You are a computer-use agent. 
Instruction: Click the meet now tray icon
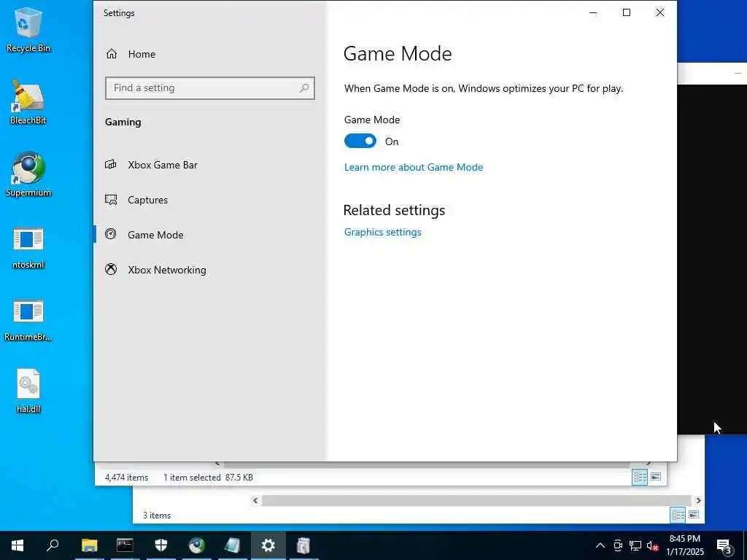pyautogui.click(x=617, y=545)
